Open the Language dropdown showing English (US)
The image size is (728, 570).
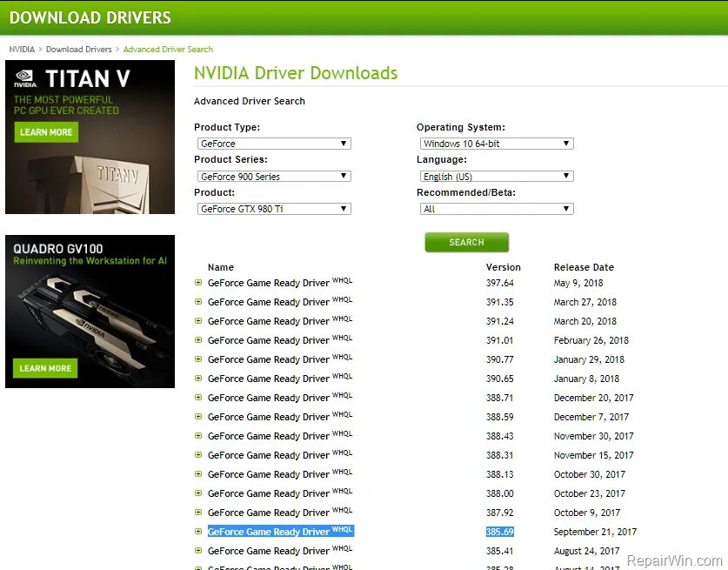(x=497, y=176)
